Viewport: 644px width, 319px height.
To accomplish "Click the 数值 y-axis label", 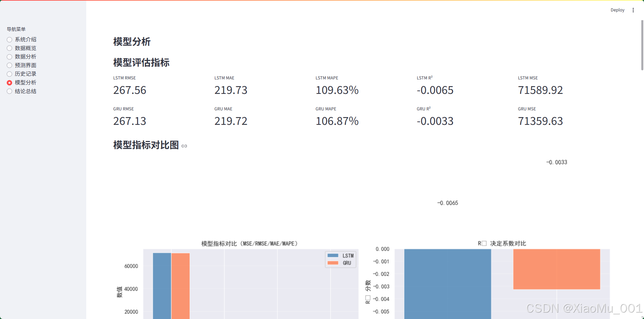I will point(119,292).
